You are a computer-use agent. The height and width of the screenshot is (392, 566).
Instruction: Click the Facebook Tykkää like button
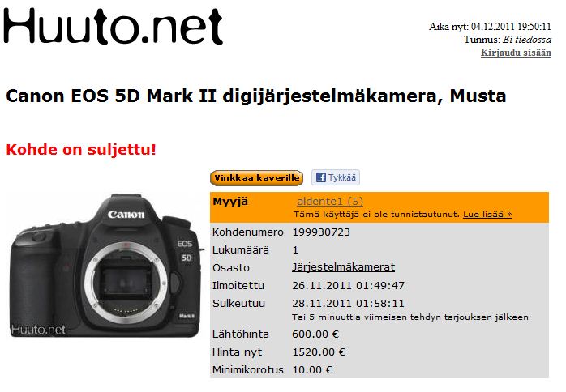336,177
